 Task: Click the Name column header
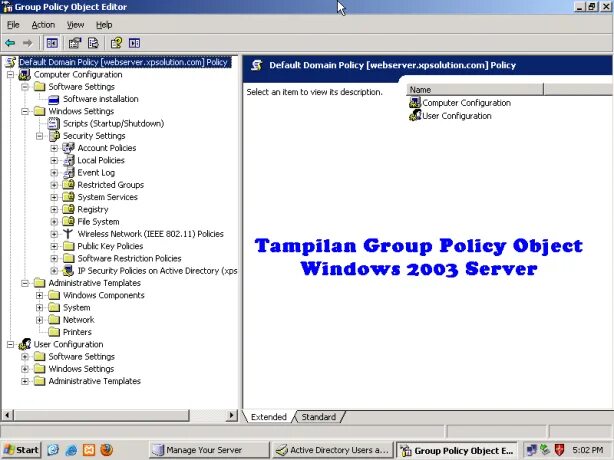(475, 90)
